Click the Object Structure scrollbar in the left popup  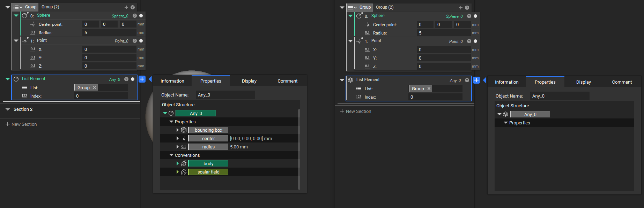pyautogui.click(x=299, y=149)
